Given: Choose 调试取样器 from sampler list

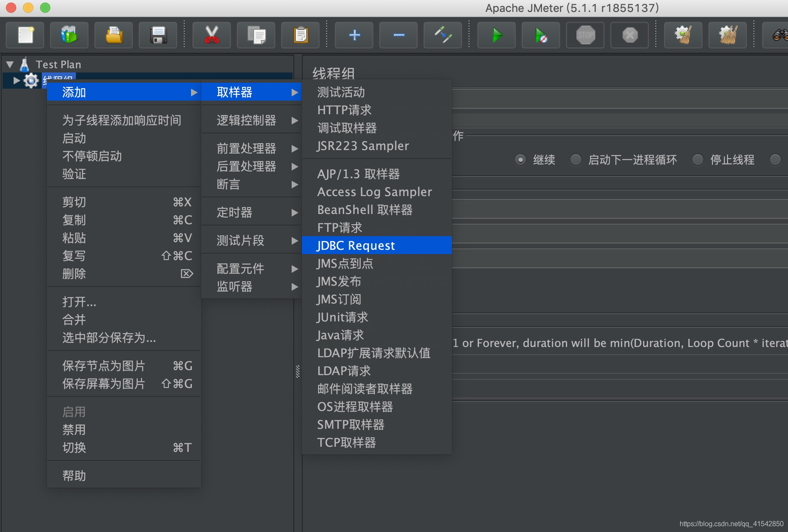Looking at the screenshot, I should click(377, 128).
